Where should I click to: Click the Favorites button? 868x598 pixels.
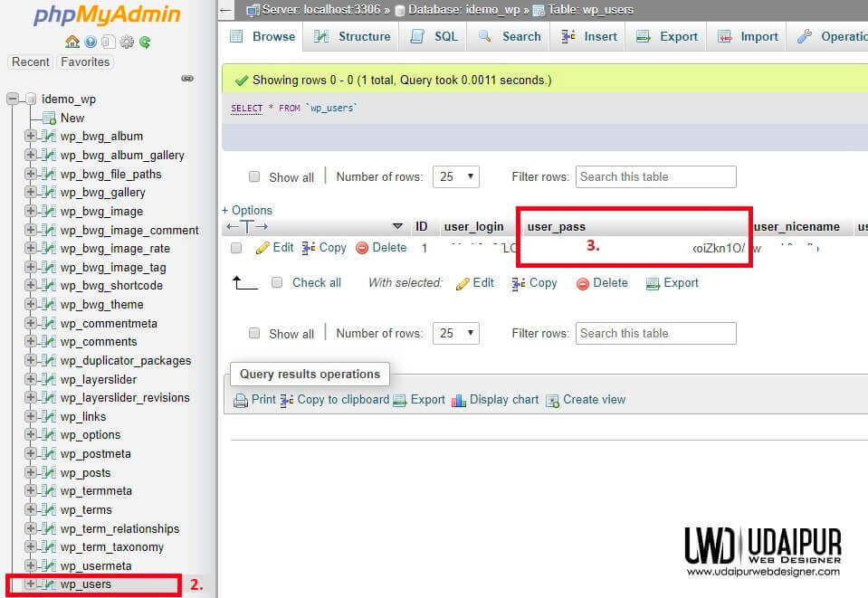pos(85,62)
